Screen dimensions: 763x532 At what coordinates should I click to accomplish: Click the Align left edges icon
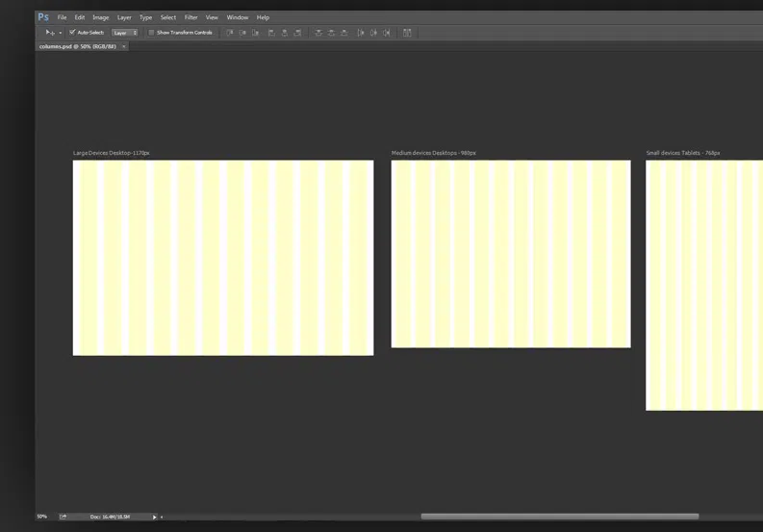click(271, 33)
